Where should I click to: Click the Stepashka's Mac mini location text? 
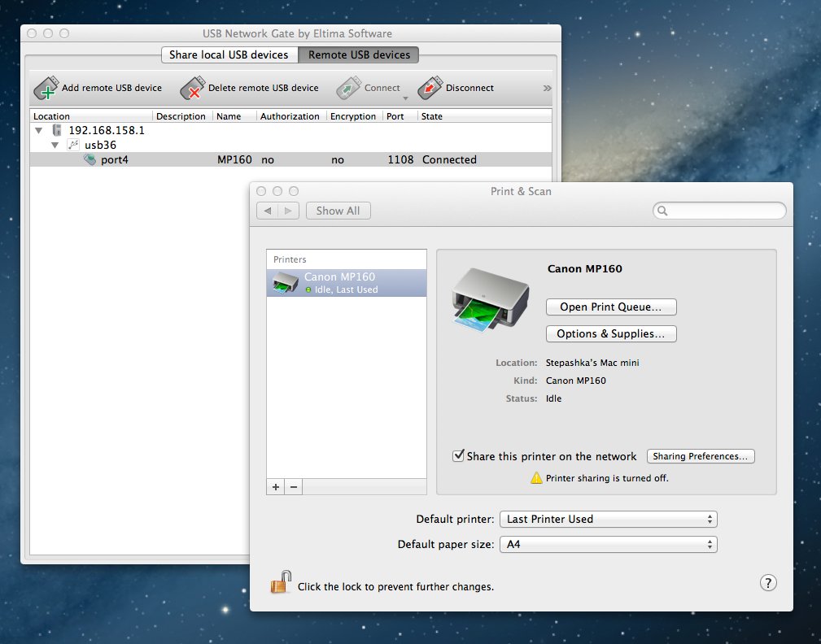[592, 363]
